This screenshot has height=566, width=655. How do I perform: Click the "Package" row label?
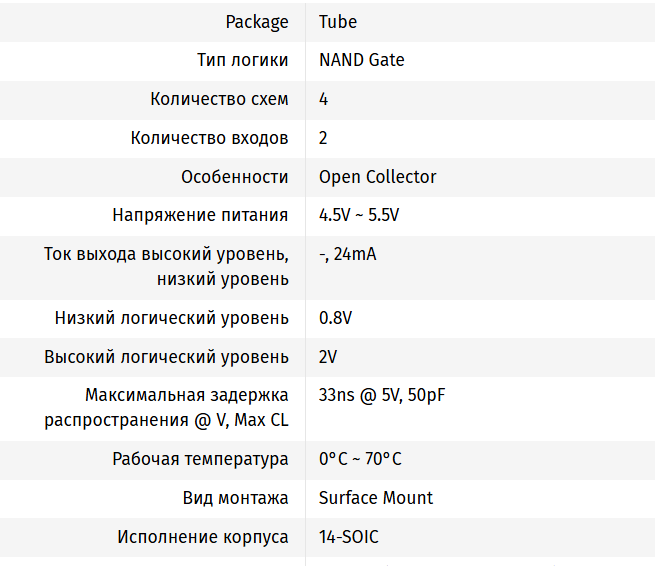[x=257, y=21]
